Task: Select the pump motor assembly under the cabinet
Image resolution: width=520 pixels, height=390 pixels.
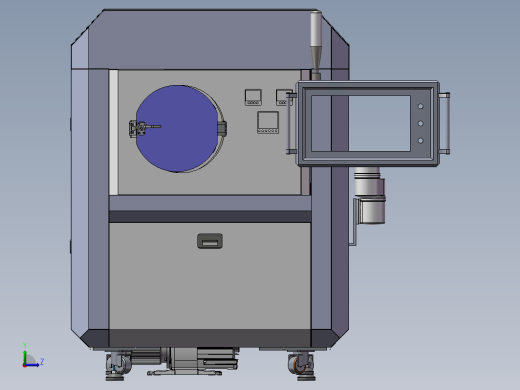Action: pyautogui.click(x=193, y=361)
